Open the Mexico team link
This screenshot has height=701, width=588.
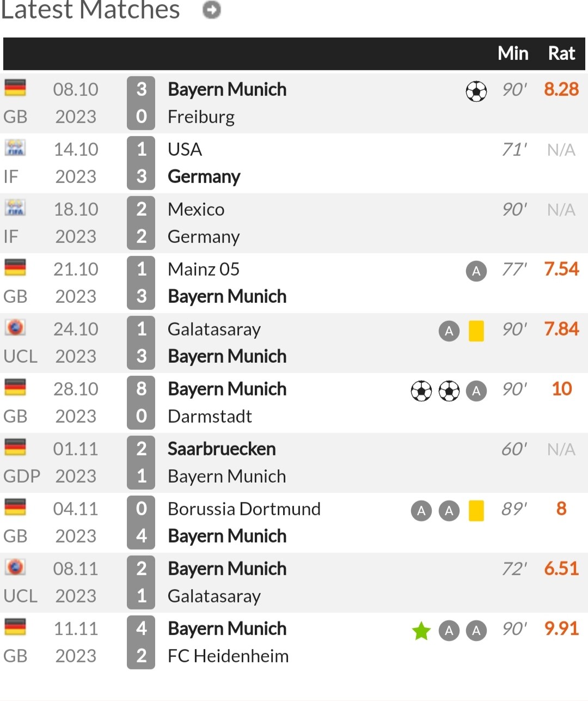click(x=196, y=209)
